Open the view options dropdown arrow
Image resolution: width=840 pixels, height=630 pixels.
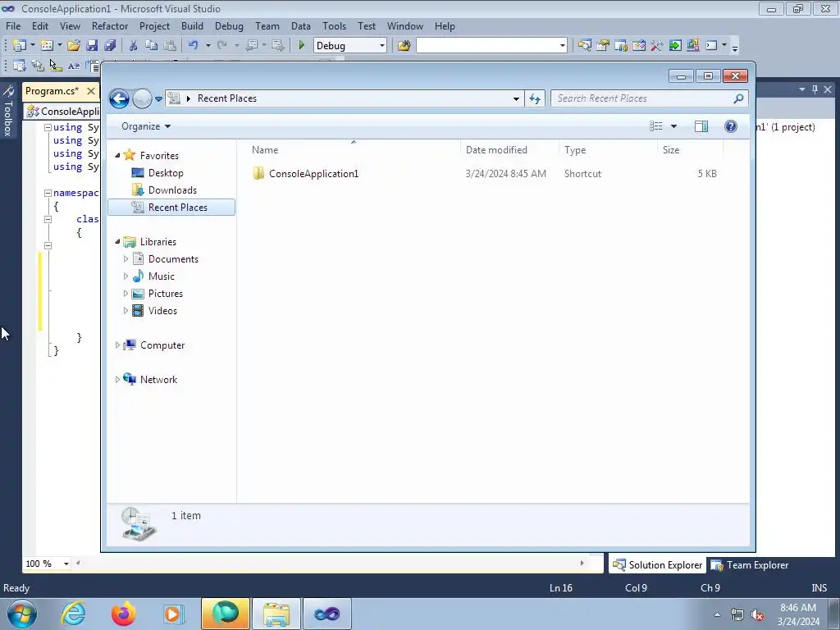[674, 126]
